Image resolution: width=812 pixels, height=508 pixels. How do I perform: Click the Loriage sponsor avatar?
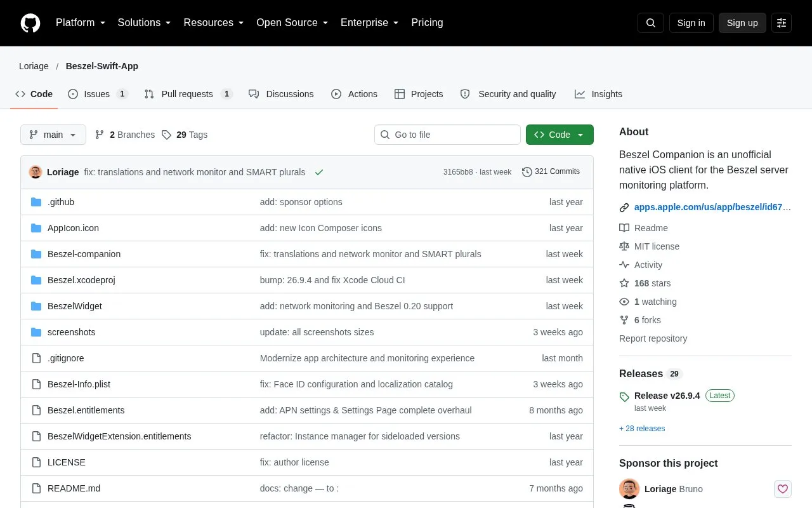point(629,489)
